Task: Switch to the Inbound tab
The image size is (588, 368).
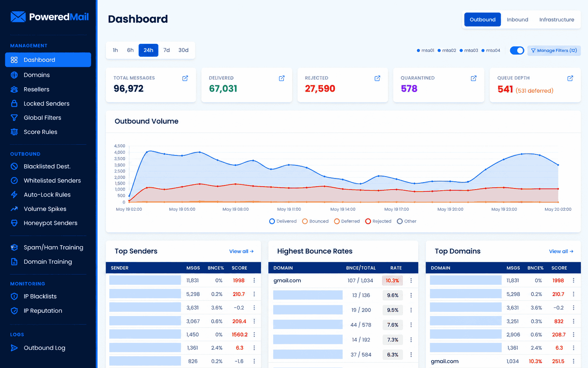Action: click(517, 20)
